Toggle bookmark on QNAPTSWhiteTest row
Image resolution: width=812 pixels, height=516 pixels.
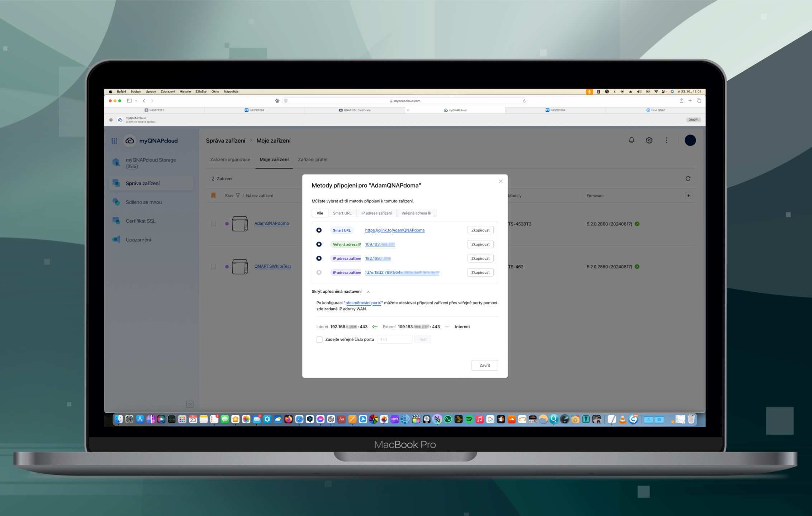click(213, 267)
